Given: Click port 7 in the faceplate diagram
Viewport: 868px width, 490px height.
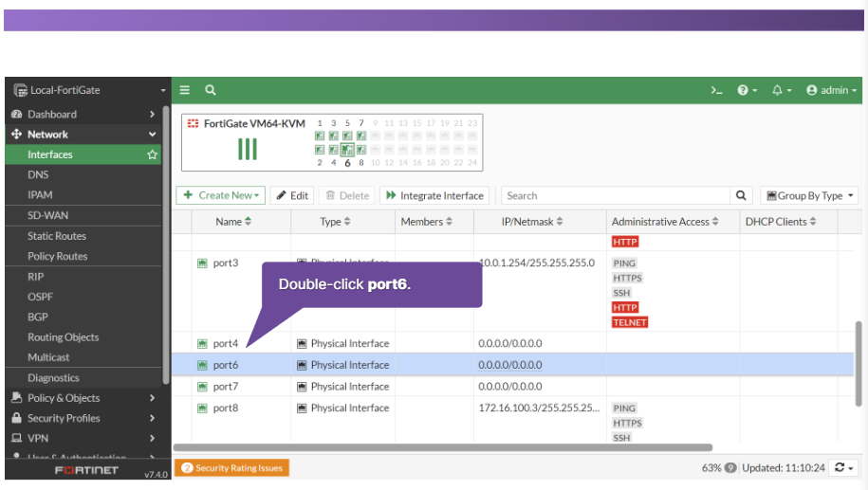Looking at the screenshot, I should tap(360, 136).
